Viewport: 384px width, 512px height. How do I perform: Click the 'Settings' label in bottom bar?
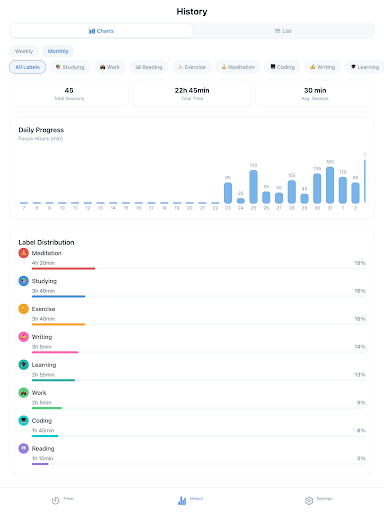tap(324, 499)
